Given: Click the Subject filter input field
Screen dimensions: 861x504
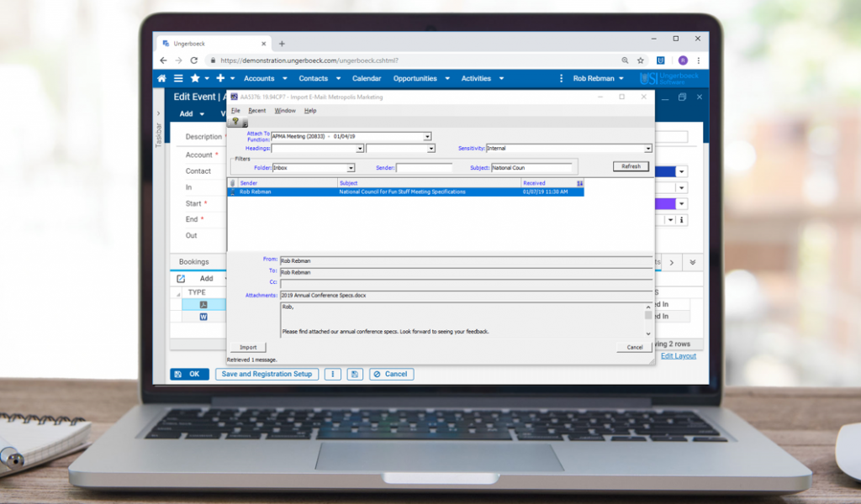Looking at the screenshot, I should coord(531,168).
